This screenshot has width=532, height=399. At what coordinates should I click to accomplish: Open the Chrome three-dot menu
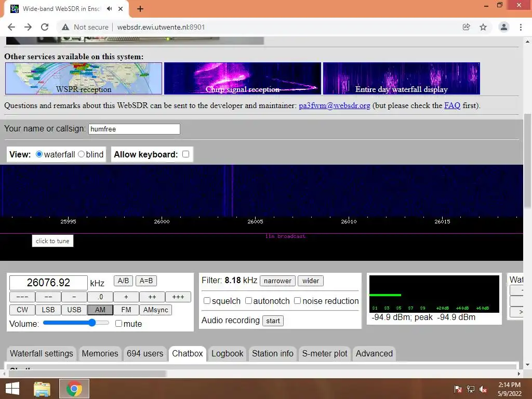click(x=521, y=27)
